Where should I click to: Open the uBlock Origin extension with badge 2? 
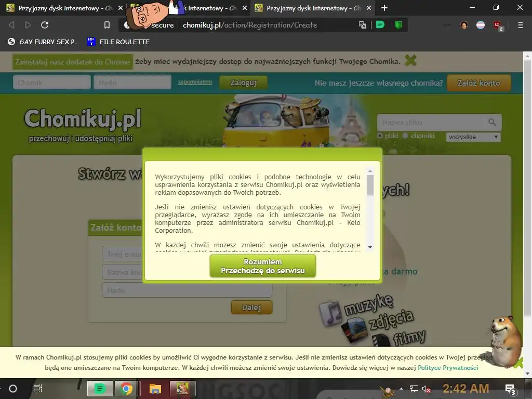pos(498,25)
